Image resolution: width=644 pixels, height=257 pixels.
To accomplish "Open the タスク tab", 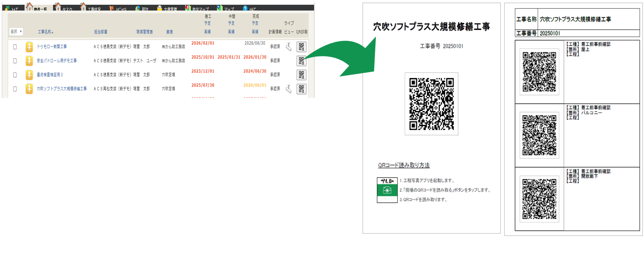I will pyautogui.click(x=63, y=8).
